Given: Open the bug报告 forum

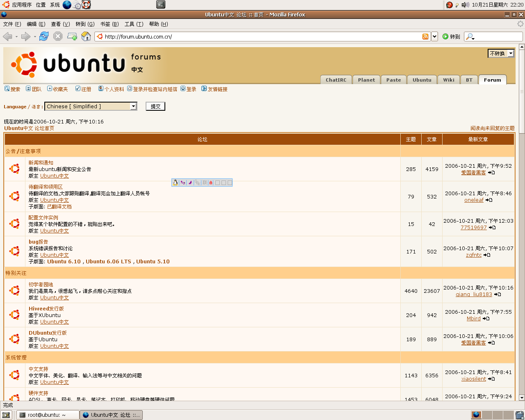Looking at the screenshot, I should (38, 242).
